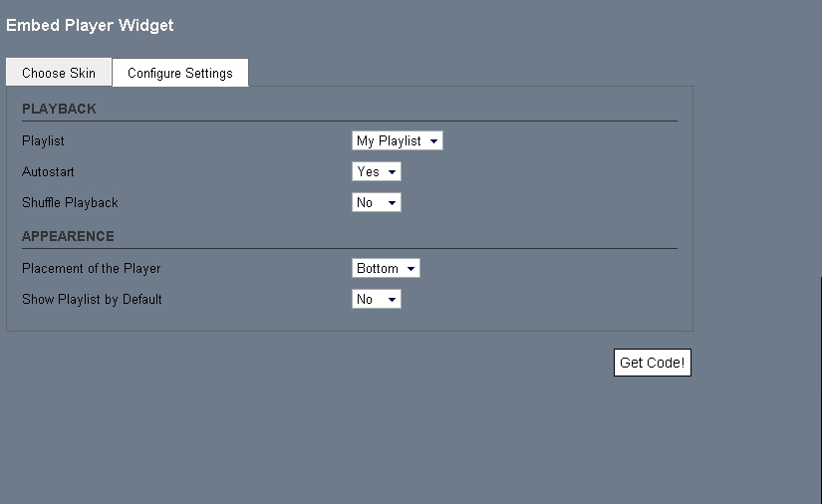This screenshot has height=504, width=822.
Task: Click the down arrow on the Autostart selector
Action: pyautogui.click(x=393, y=172)
